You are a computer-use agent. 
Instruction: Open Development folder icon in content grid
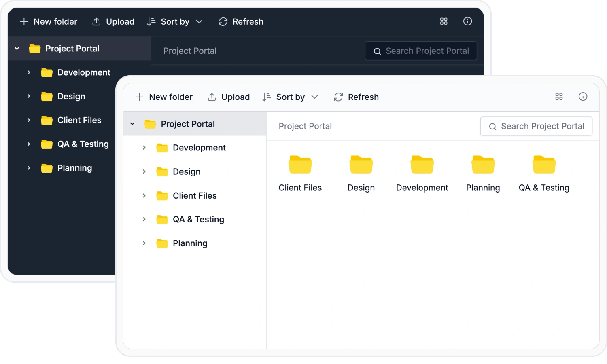tap(422, 164)
